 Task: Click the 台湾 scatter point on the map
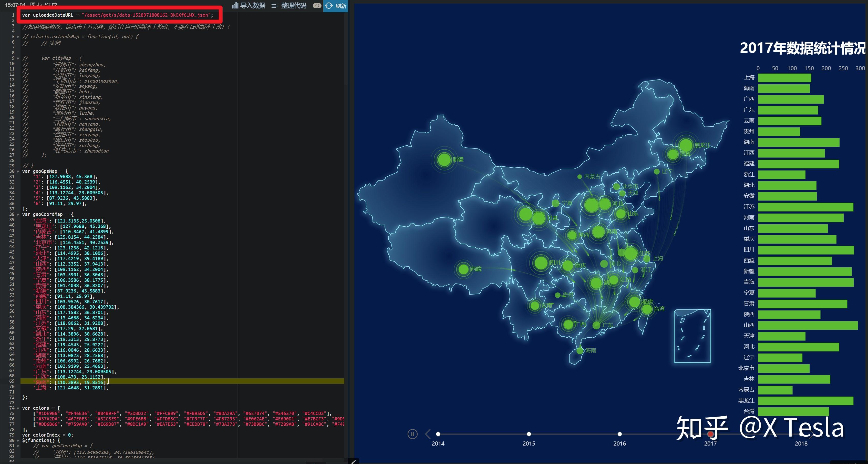pyautogui.click(x=647, y=309)
